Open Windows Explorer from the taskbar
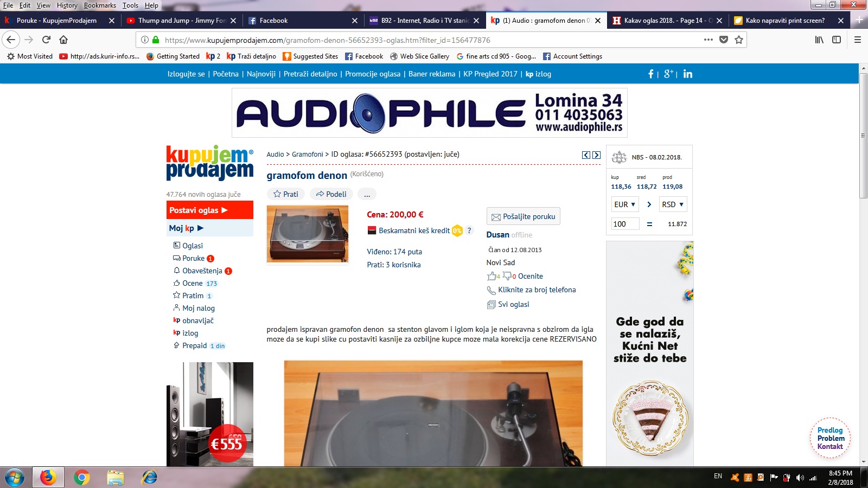 coord(116,478)
